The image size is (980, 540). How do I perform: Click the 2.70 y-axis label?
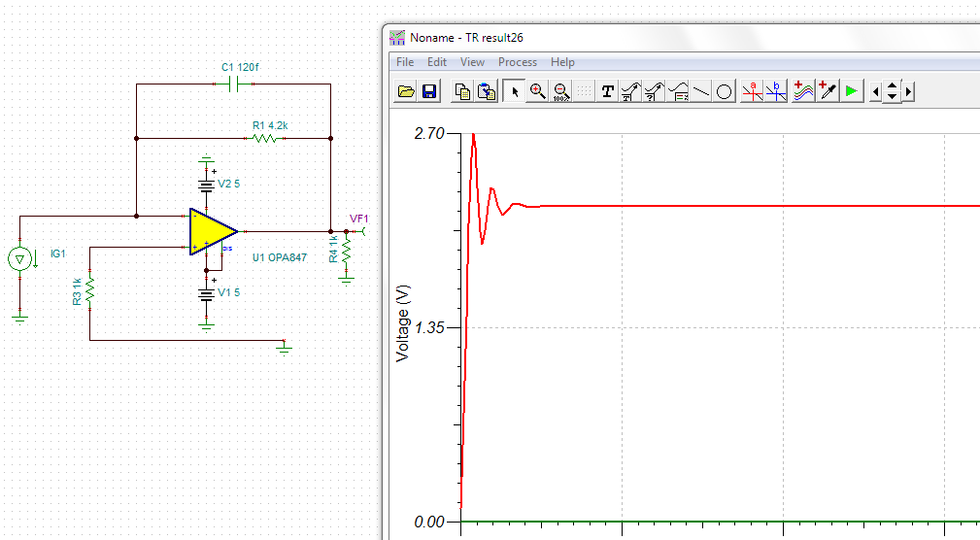point(428,133)
